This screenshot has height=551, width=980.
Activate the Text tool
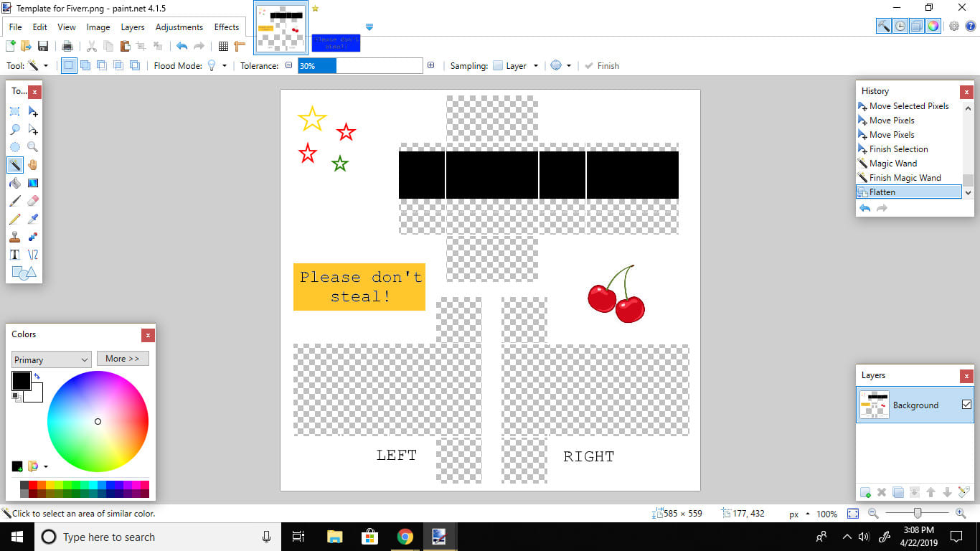click(x=14, y=255)
